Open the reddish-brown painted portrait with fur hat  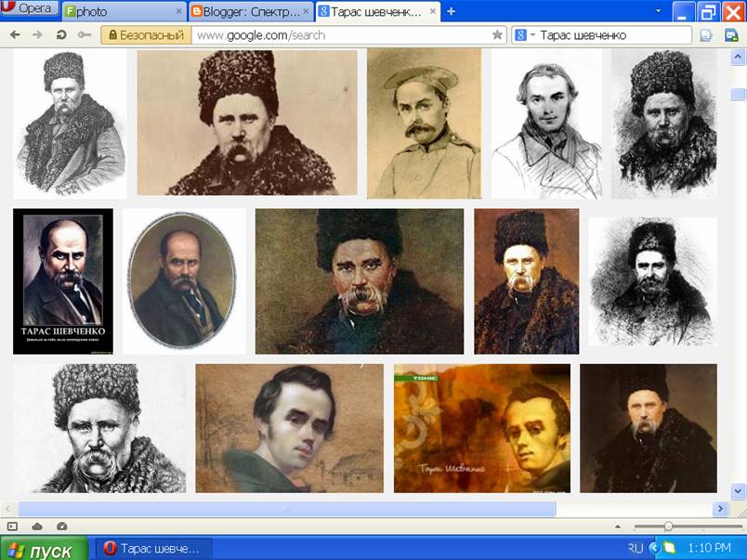point(527,281)
